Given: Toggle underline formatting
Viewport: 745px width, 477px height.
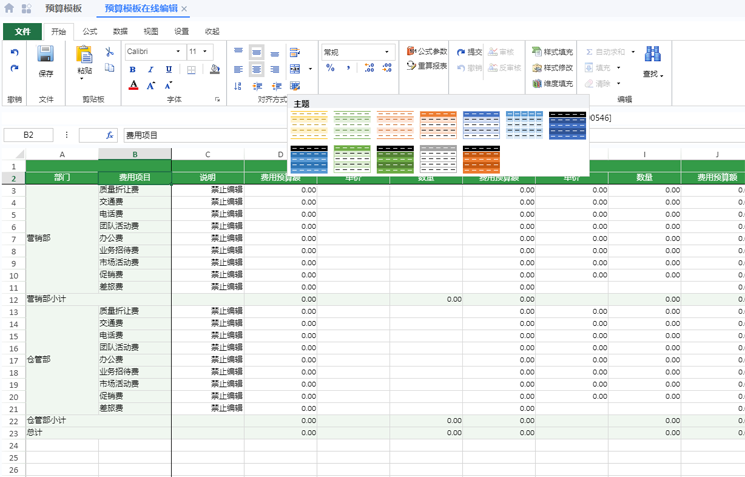Looking at the screenshot, I should coord(167,69).
